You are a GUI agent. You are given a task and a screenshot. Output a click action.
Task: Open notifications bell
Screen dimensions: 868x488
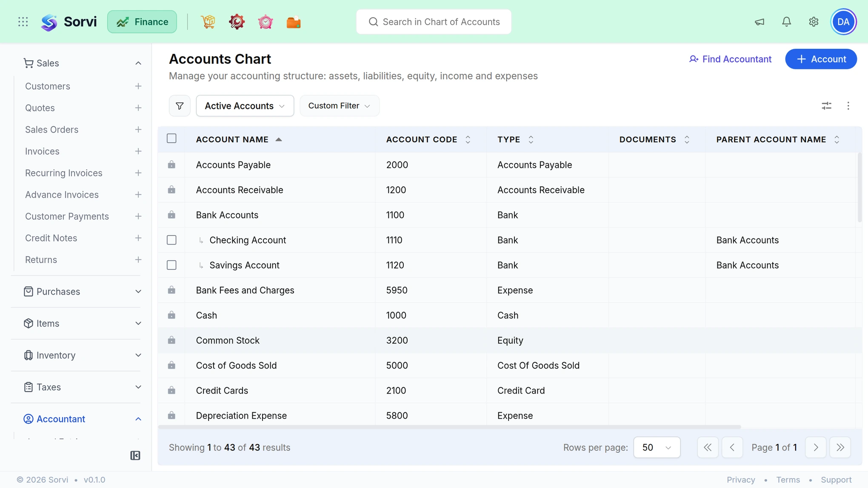[x=786, y=22]
